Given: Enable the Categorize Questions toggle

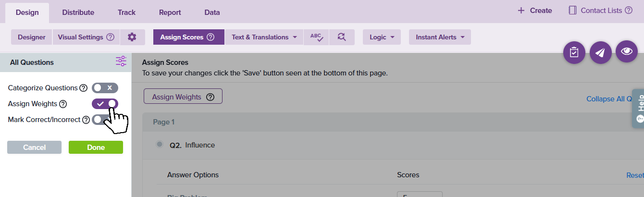Looking at the screenshot, I should click(105, 88).
